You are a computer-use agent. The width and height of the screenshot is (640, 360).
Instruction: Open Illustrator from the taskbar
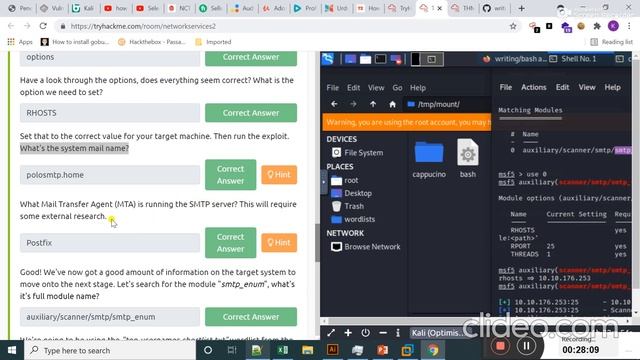click(x=332, y=350)
